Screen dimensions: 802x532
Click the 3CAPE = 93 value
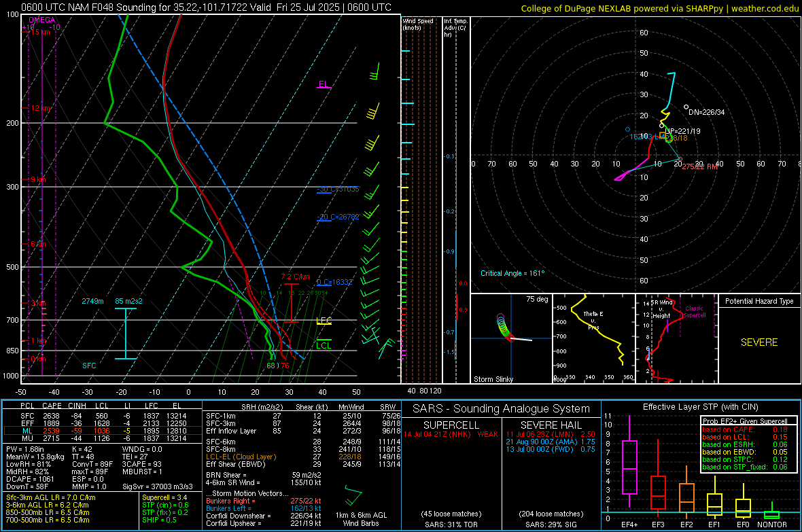pos(141,465)
